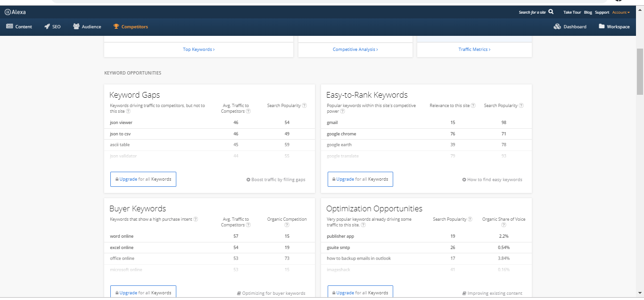Open Top Keywords link

tap(199, 50)
